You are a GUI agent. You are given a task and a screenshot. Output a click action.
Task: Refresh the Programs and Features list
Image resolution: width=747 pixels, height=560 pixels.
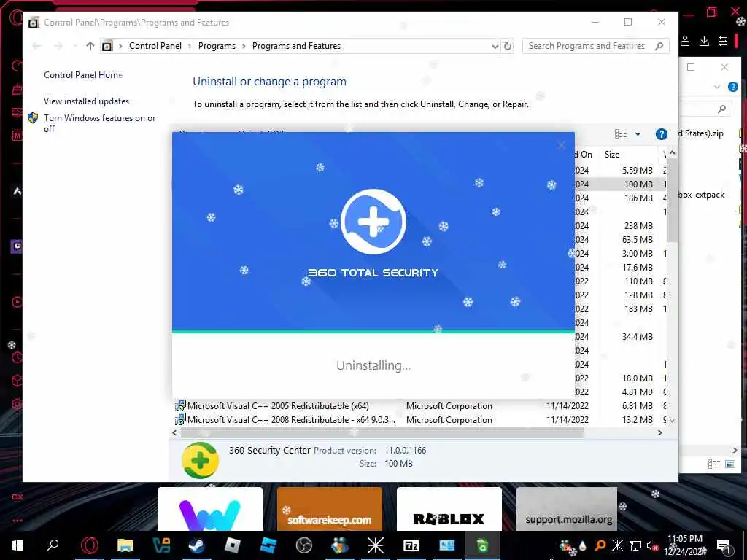pos(508,46)
